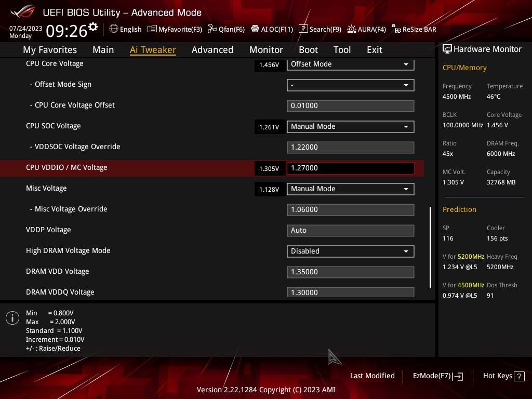Click the CPU SOC Voltage label
Image resolution: width=532 pixels, height=399 pixels.
coord(54,126)
